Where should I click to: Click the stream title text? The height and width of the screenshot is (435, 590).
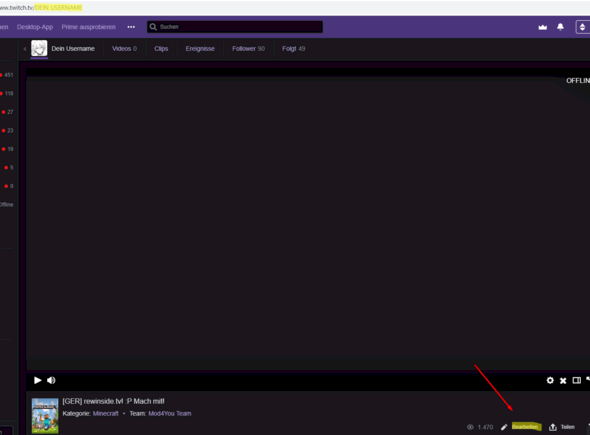coord(113,401)
